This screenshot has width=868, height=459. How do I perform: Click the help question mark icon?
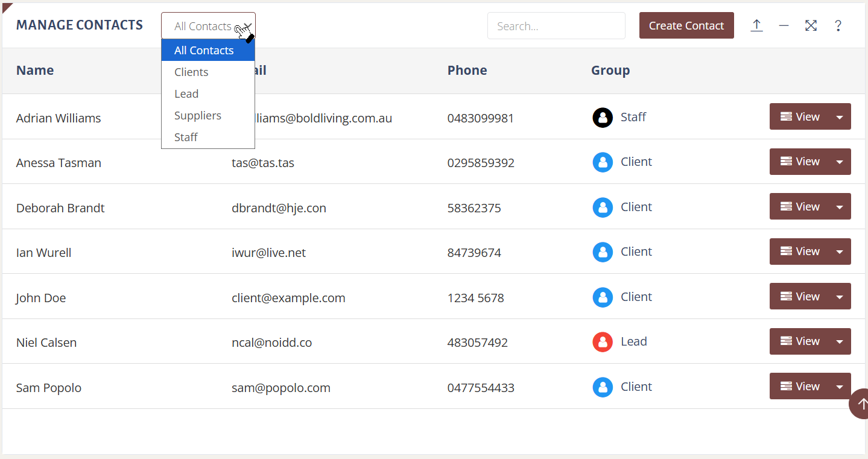click(x=838, y=25)
